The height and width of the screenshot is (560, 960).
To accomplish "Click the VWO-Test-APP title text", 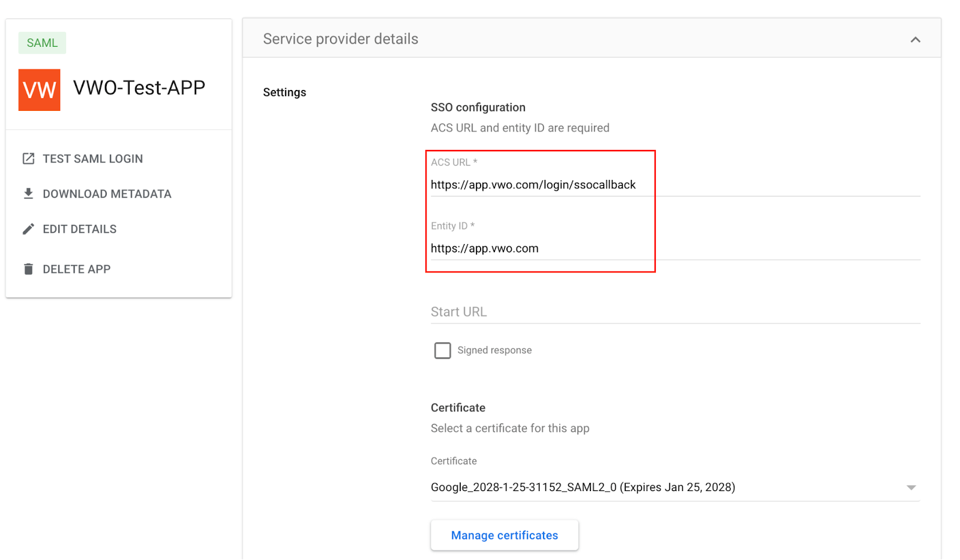I will 139,88.
